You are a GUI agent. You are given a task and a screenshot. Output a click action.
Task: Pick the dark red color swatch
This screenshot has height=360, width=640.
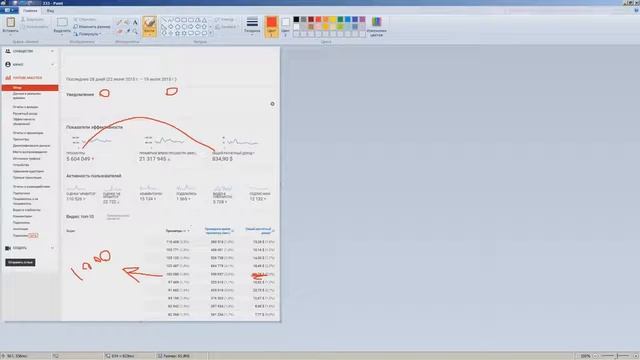coord(311,19)
